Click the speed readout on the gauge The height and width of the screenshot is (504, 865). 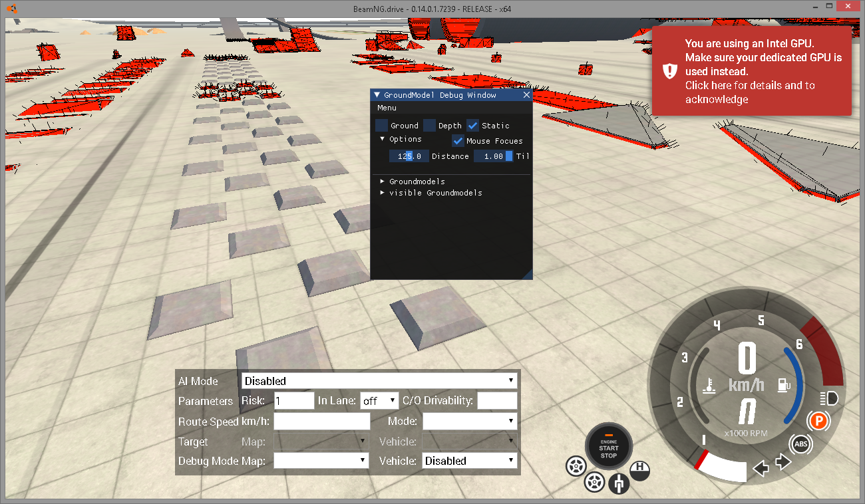pyautogui.click(x=747, y=359)
